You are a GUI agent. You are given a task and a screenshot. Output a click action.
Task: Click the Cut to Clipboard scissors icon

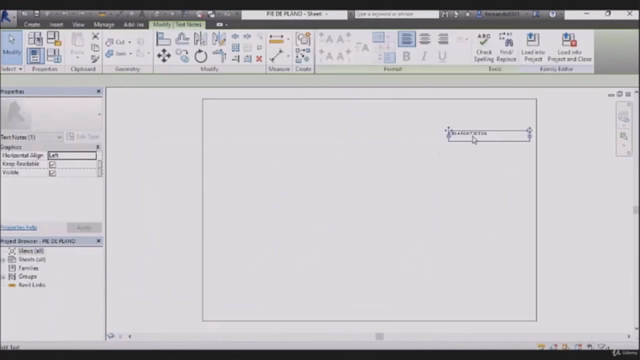(x=95, y=37)
